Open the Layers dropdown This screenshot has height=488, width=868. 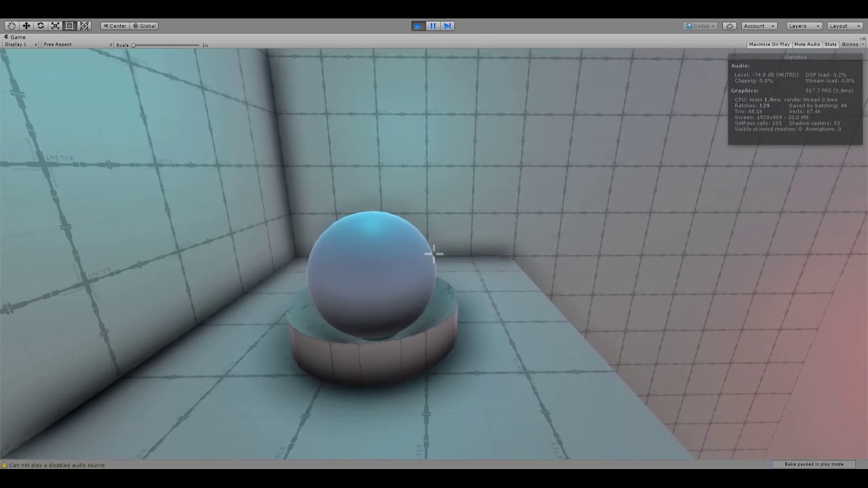tap(804, 26)
